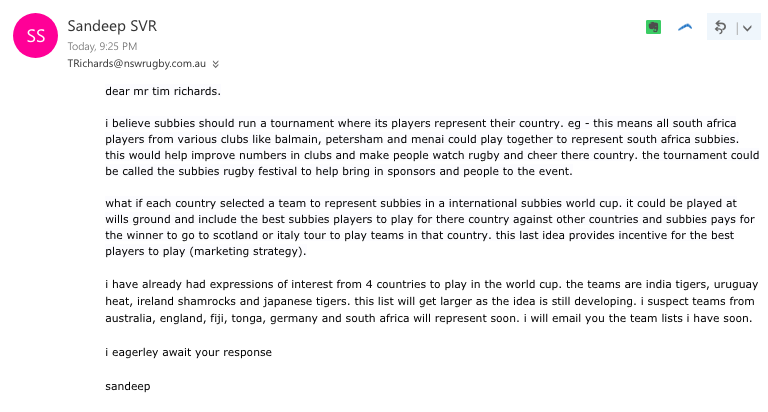Open the reply options dropdown arrow
Viewport: 768px width, 412px height.
(745, 29)
